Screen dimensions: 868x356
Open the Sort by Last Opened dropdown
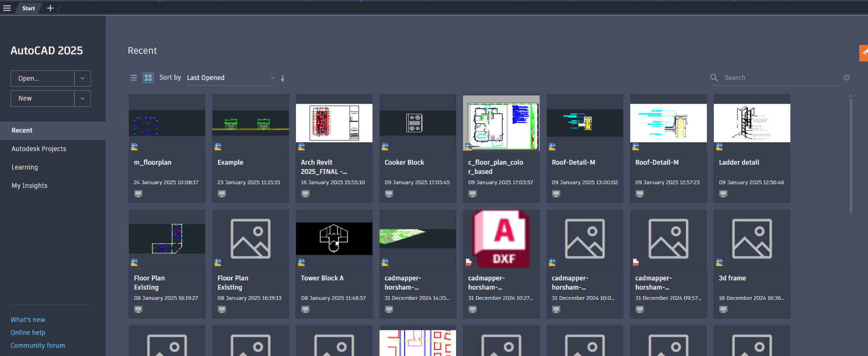231,78
